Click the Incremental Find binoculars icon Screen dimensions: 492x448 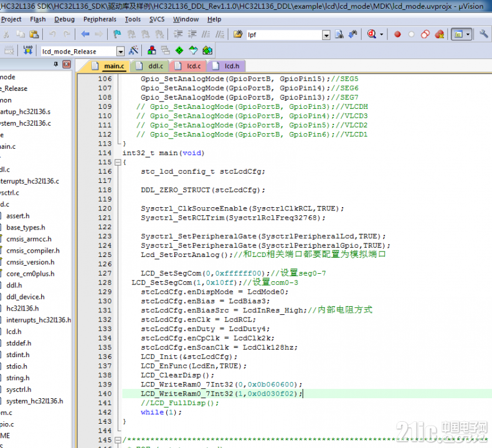[353, 34]
